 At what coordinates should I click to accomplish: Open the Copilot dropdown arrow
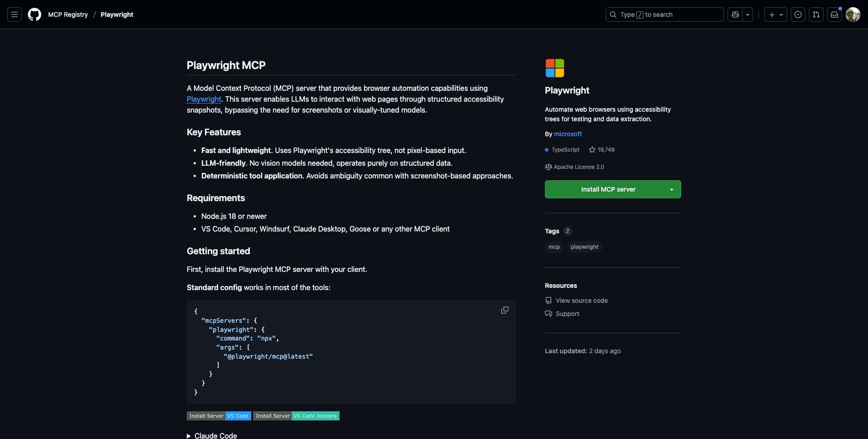click(x=747, y=15)
